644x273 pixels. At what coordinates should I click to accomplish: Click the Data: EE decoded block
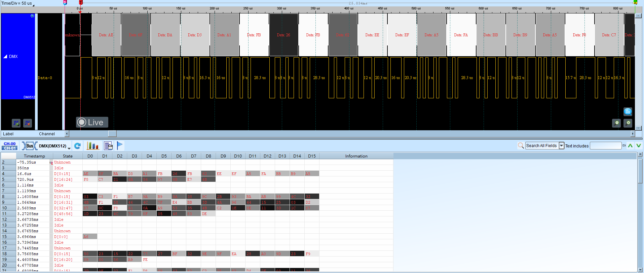coord(372,35)
